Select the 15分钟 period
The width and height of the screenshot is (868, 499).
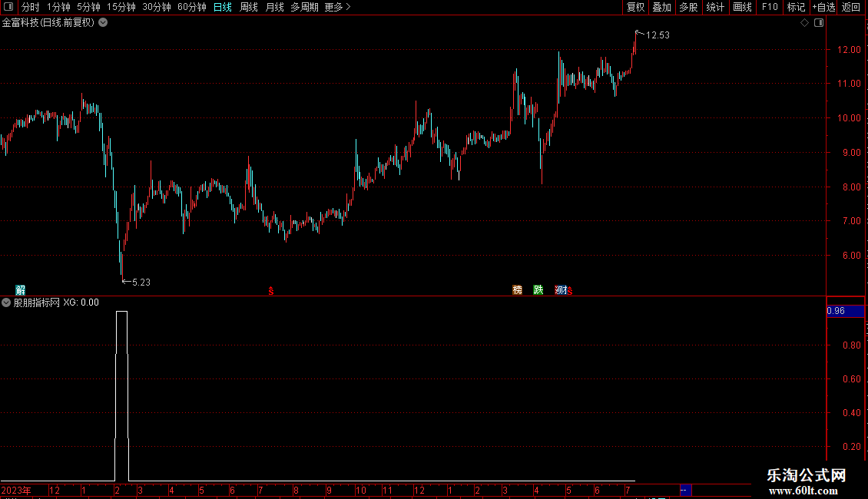(x=121, y=7)
